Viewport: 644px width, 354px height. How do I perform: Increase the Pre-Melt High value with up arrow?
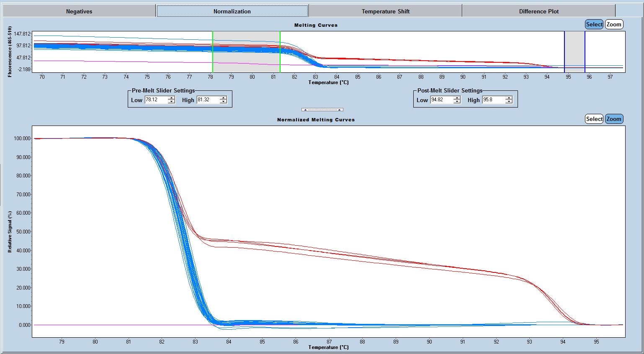(x=223, y=98)
